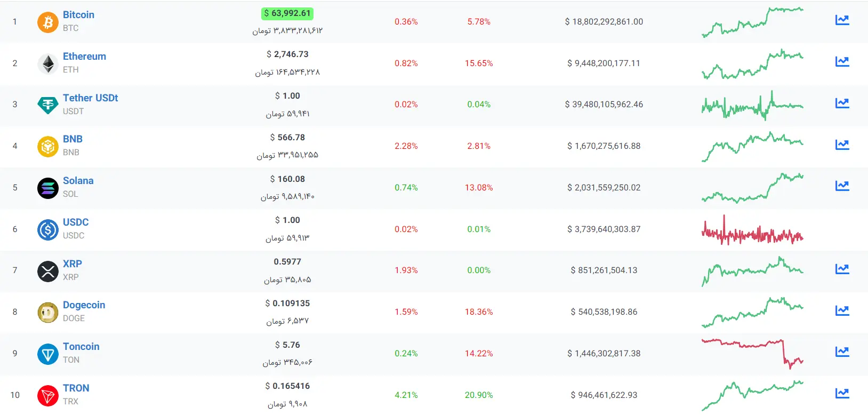Open chart icon for BNB row
Screen dimensions: 868x415
coord(842,145)
